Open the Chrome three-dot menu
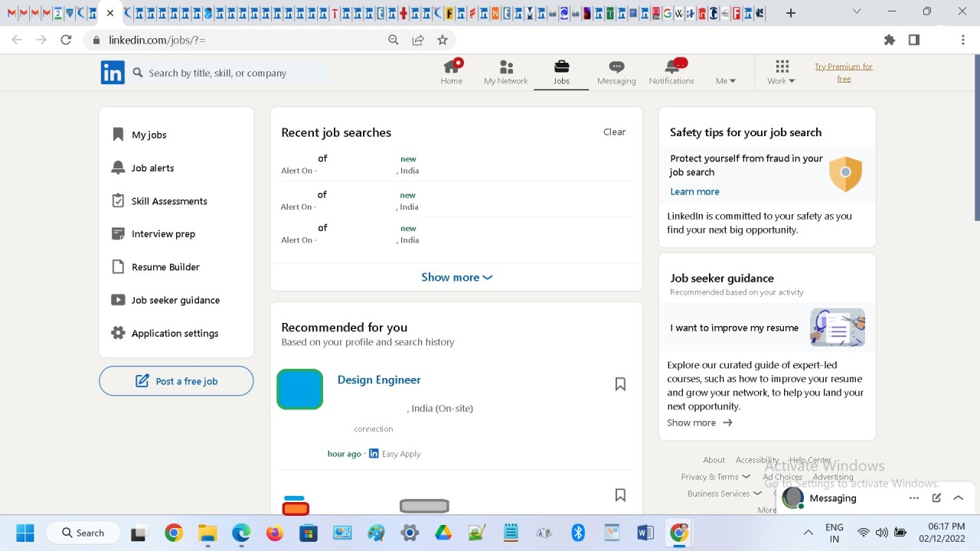 963,40
